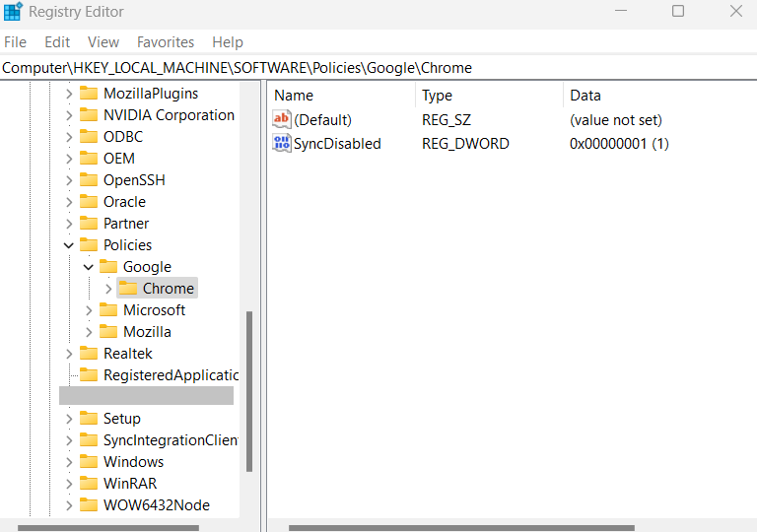Open the File menu
This screenshot has width=757, height=532.
tap(15, 42)
